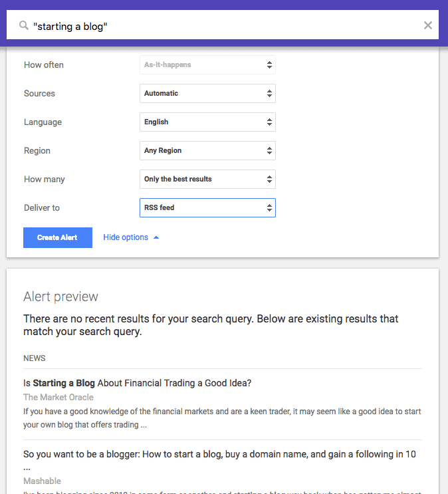Viewport: 448px width, 494px height.
Task: Click the Alert preview heading
Action: 60,297
